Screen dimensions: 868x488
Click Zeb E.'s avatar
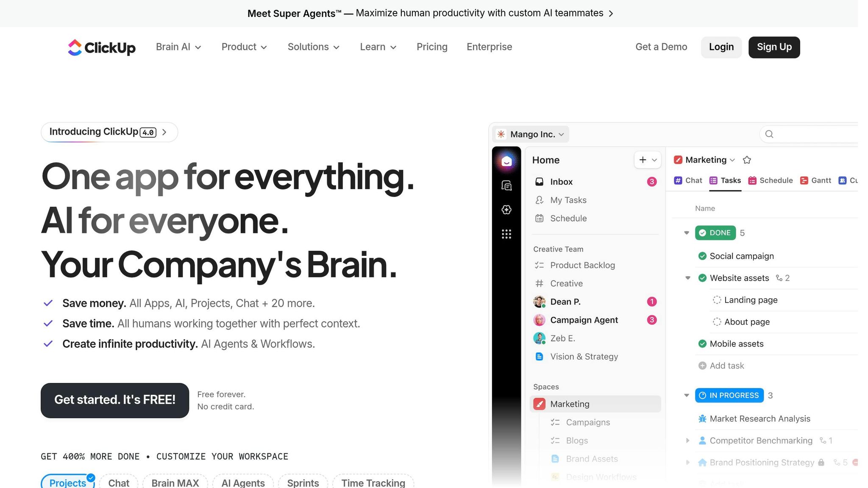tap(540, 338)
